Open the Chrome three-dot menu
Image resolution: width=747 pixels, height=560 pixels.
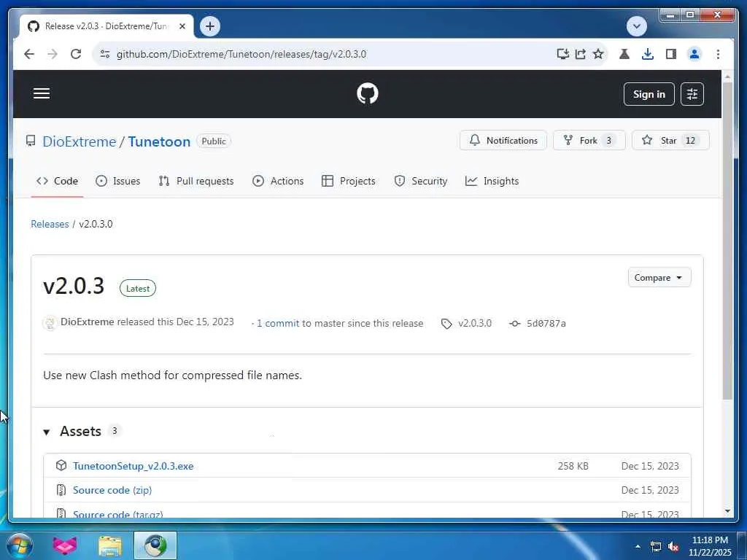[x=718, y=54]
